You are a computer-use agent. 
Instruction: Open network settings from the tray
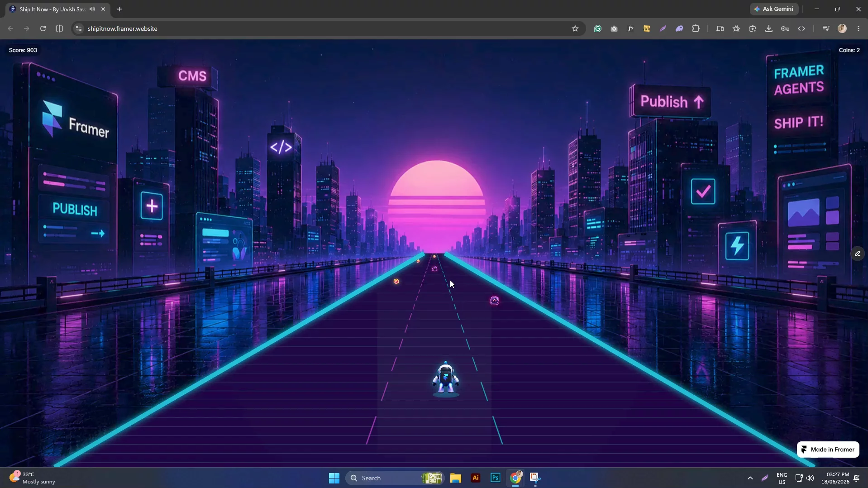pos(799,478)
